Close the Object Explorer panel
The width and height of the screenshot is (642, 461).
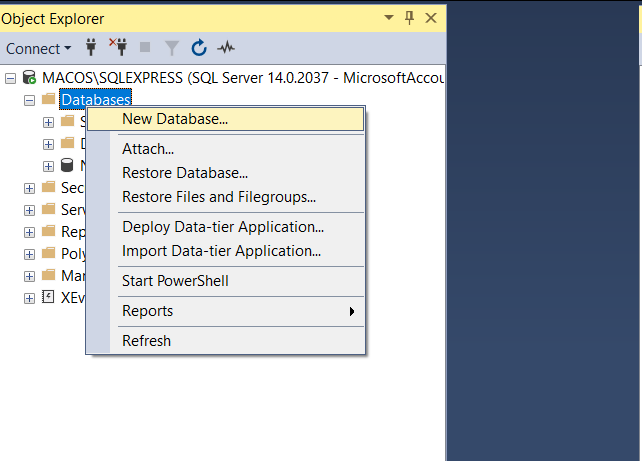[x=431, y=18]
